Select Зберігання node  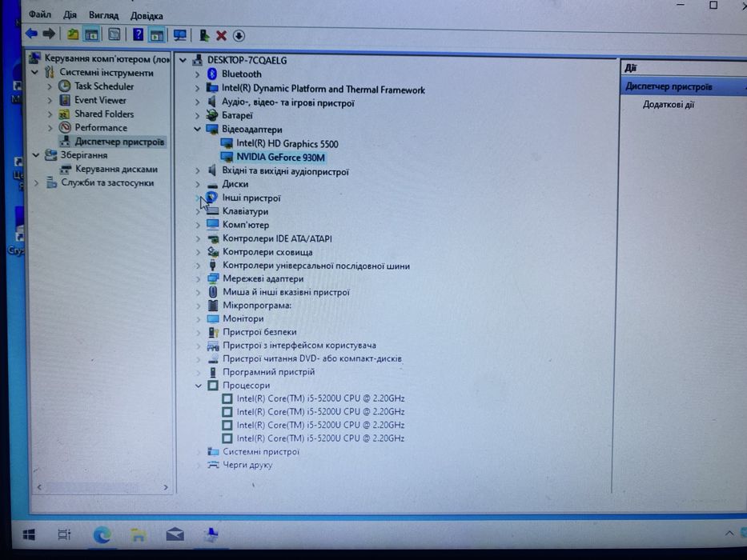coord(84,155)
